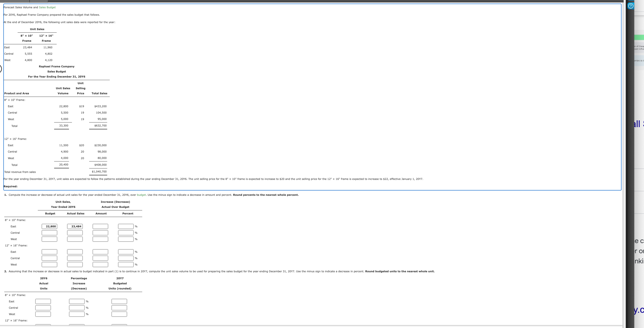The height and width of the screenshot is (328, 644).
Task: Select East 20Y6 Actual Units field in part 2
Action: coord(43,301)
